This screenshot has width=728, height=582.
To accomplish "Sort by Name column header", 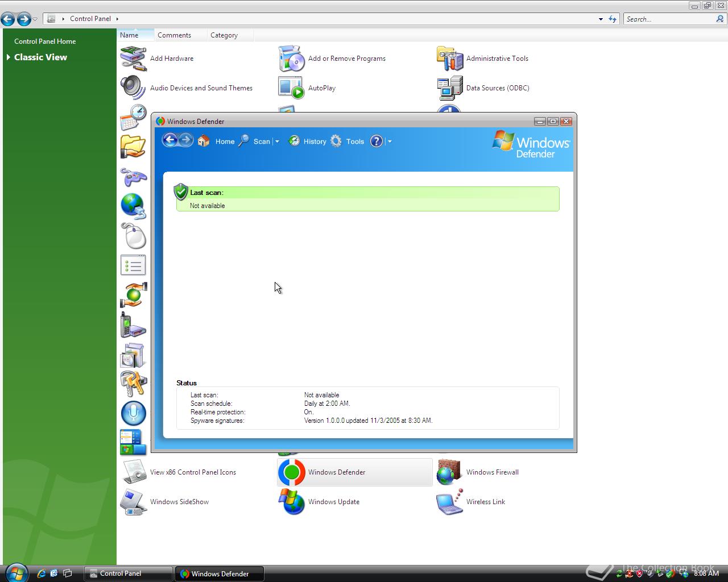I will point(135,35).
